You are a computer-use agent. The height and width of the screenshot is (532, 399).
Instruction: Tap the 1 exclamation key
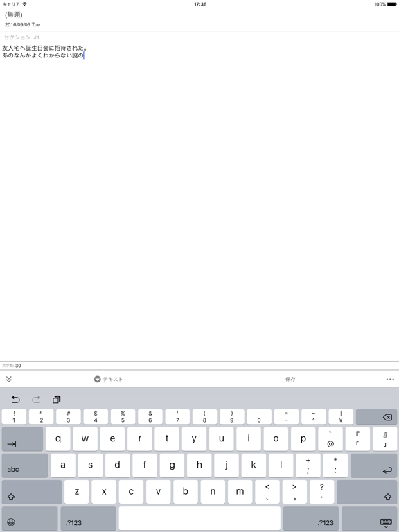point(14,417)
